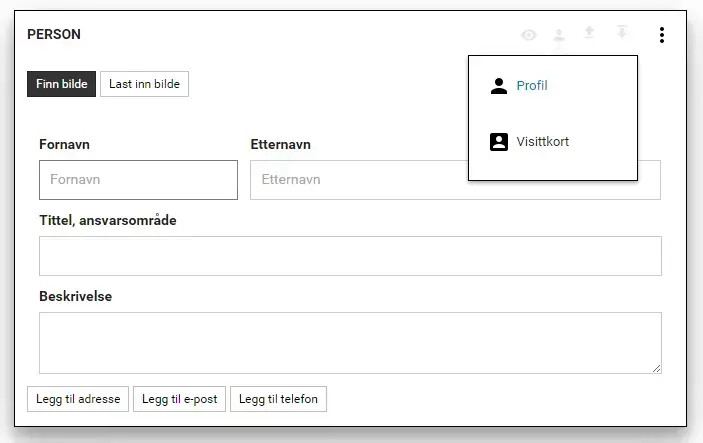The width and height of the screenshot is (703, 443).
Task: Click the person icon beside Profil
Action: 499,86
